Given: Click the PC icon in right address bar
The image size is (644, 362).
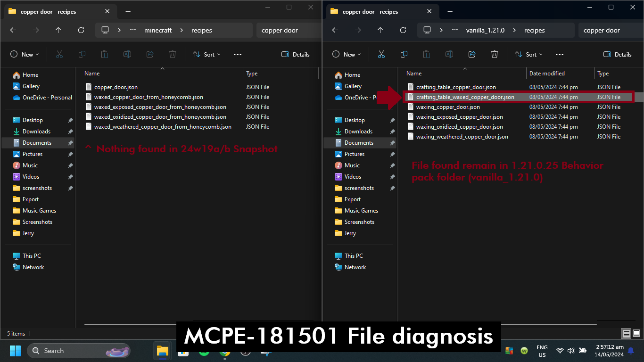Looking at the screenshot, I should tap(427, 30).
